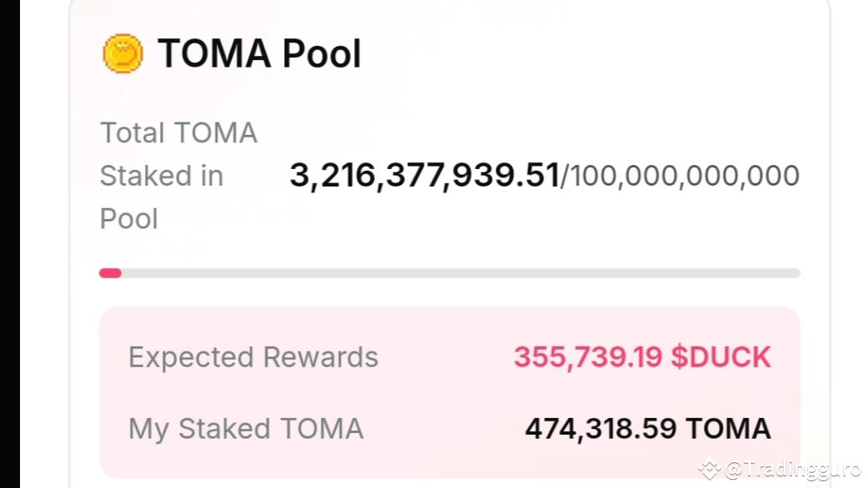Viewport: 868px width, 488px height.
Task: Select the coin badge next to pool title
Action: point(122,53)
